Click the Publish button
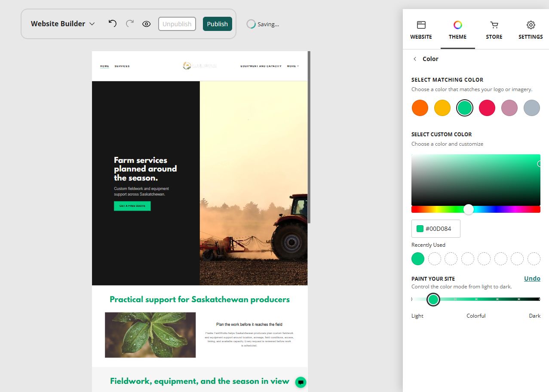 tap(218, 24)
